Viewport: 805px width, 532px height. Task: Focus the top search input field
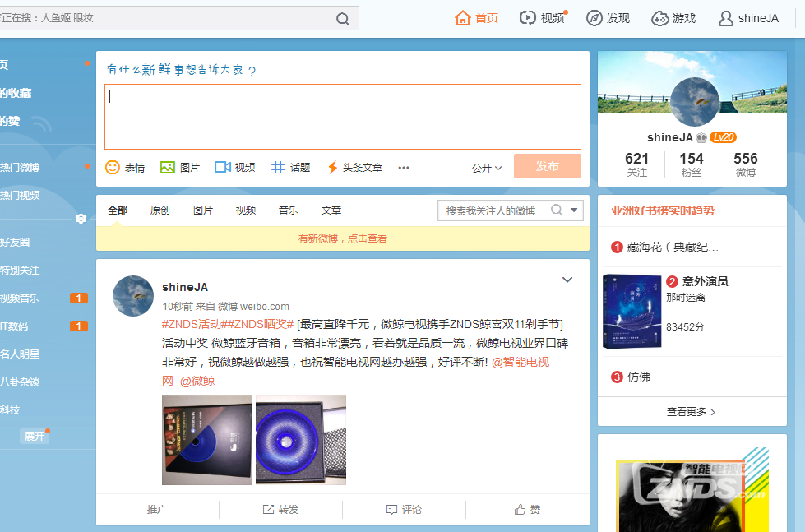coord(167,18)
